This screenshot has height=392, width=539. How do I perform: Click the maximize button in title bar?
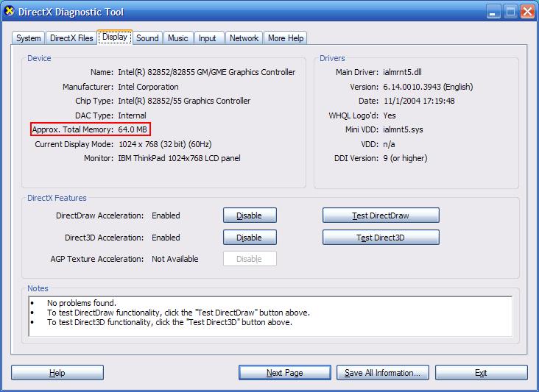pos(510,12)
